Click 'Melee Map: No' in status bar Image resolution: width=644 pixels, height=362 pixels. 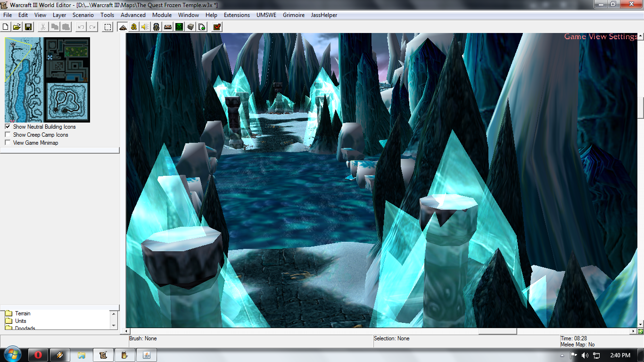578,345
